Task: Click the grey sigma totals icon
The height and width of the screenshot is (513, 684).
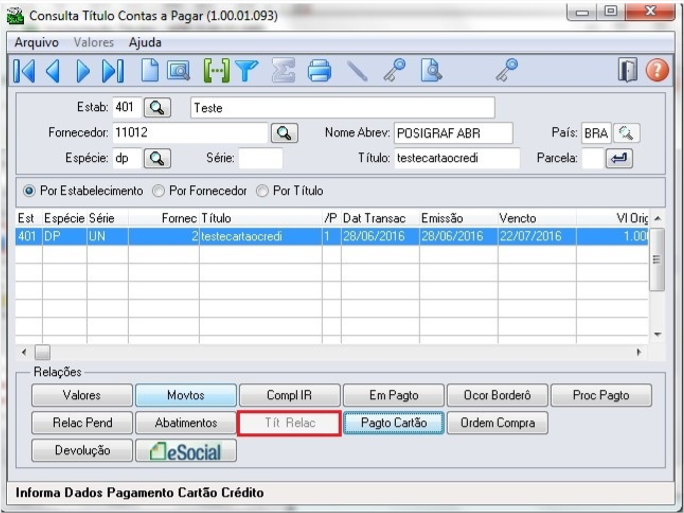Action: [284, 71]
